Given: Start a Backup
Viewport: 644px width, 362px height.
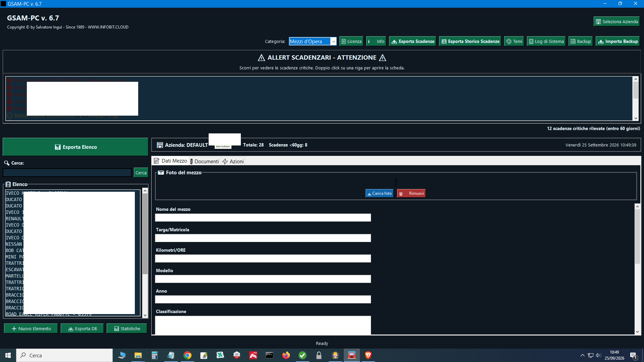Looking at the screenshot, I should (x=581, y=41).
